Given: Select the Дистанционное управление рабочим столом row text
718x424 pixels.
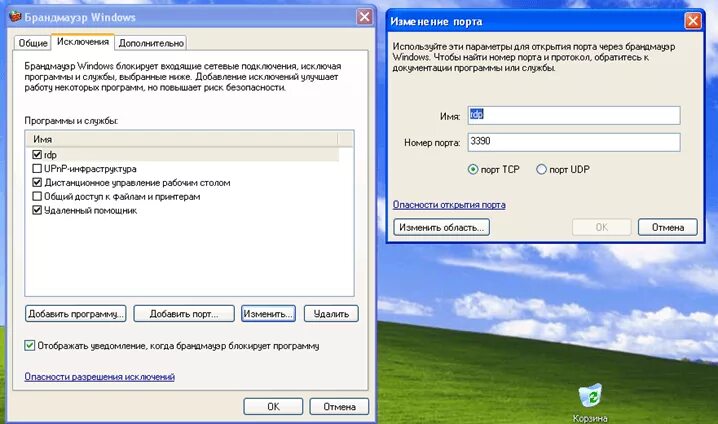Looking at the screenshot, I should tap(137, 182).
